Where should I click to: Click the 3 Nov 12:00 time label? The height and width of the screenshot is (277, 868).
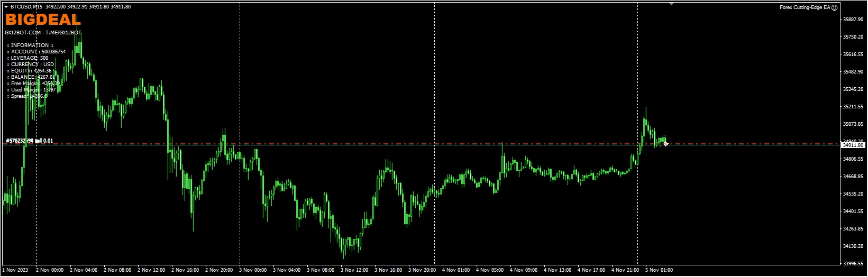click(354, 270)
